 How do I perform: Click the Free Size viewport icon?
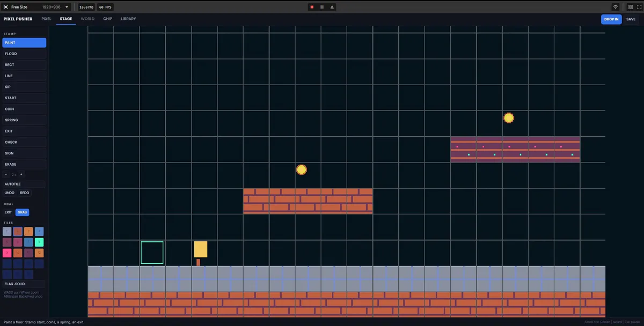(6, 7)
